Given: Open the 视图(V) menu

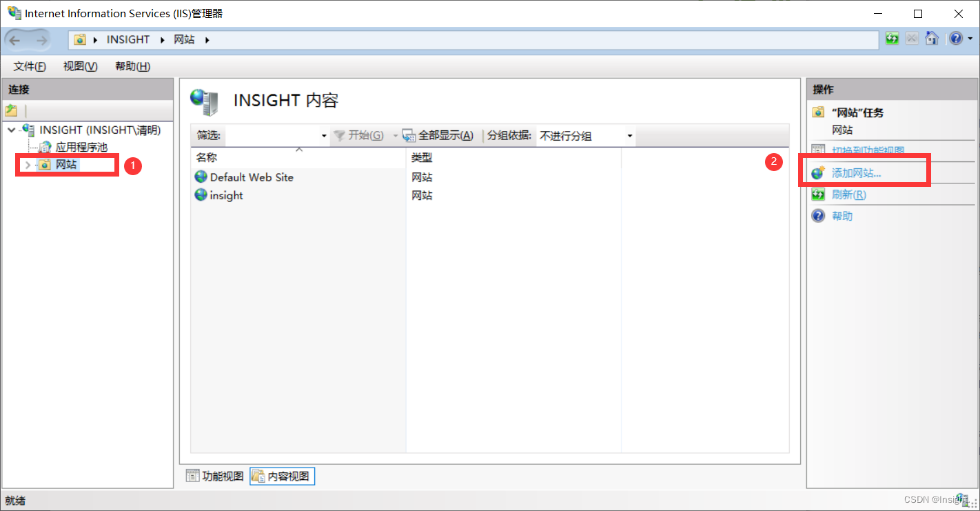Looking at the screenshot, I should coord(81,66).
